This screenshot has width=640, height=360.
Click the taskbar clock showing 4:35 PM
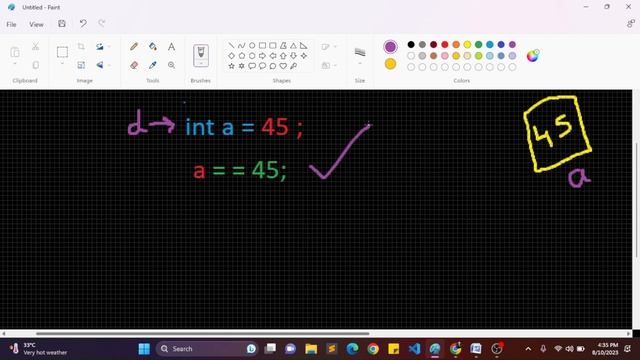pyautogui.click(x=605, y=349)
